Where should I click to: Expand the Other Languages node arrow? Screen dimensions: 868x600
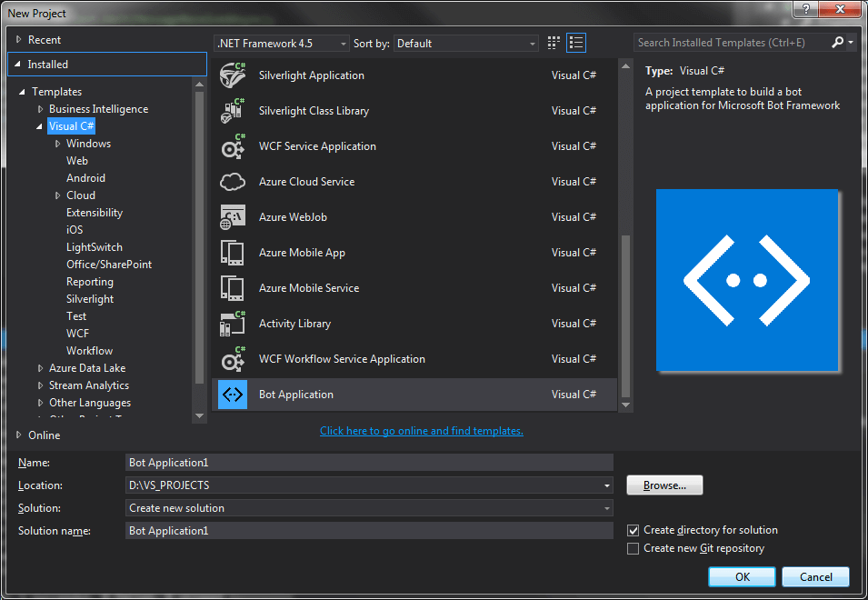coord(40,403)
